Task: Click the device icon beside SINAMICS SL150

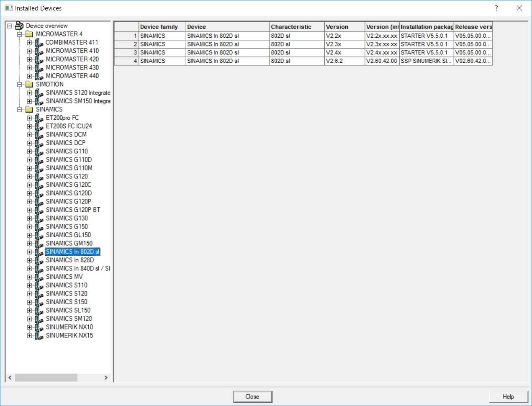Action: [39, 311]
